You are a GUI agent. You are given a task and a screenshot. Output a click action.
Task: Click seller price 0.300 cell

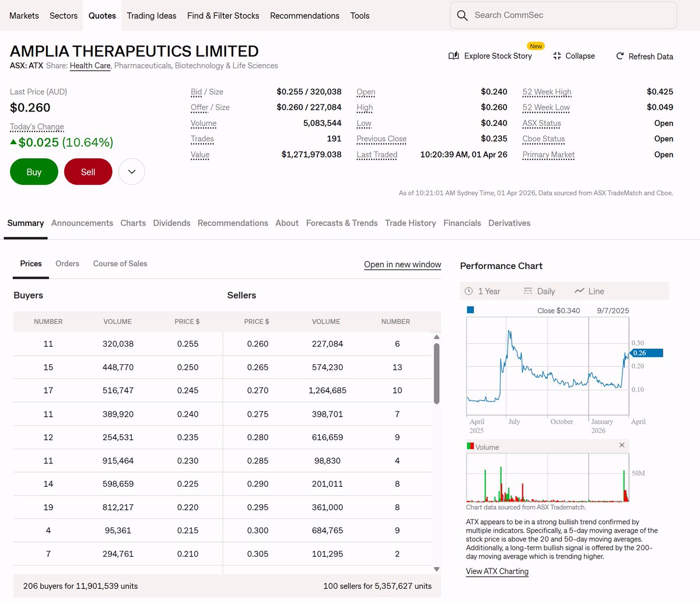click(258, 530)
